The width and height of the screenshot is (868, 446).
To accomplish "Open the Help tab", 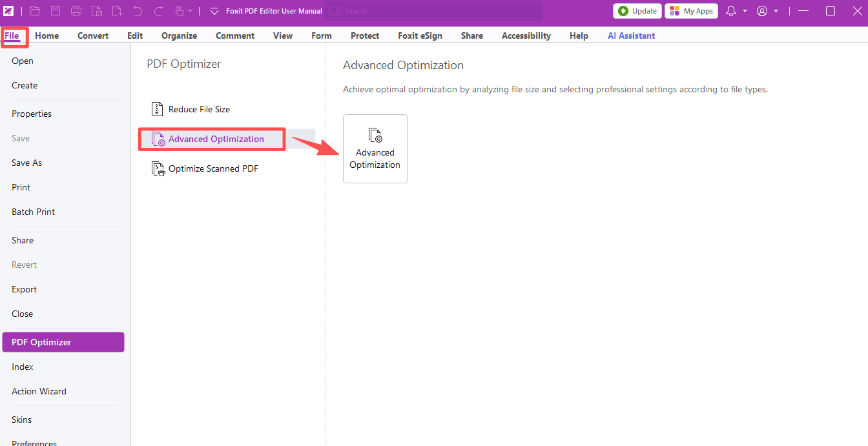I will click(x=579, y=35).
